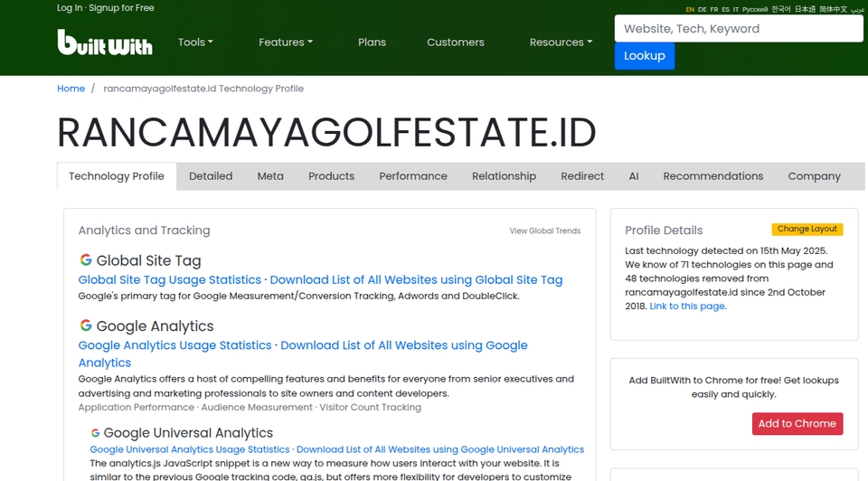Click the Profile Details heading
This screenshot has width=868, height=481.
click(x=664, y=231)
